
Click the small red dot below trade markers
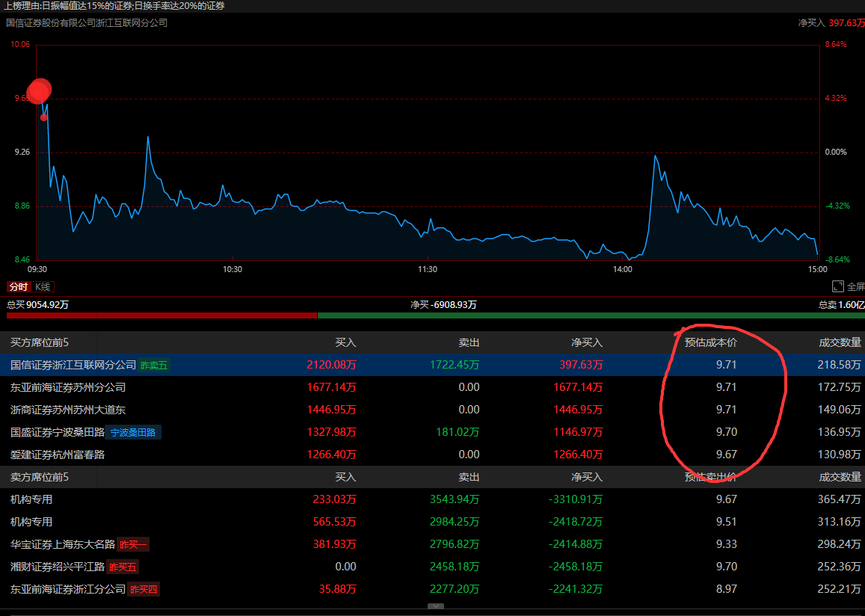pyautogui.click(x=44, y=117)
